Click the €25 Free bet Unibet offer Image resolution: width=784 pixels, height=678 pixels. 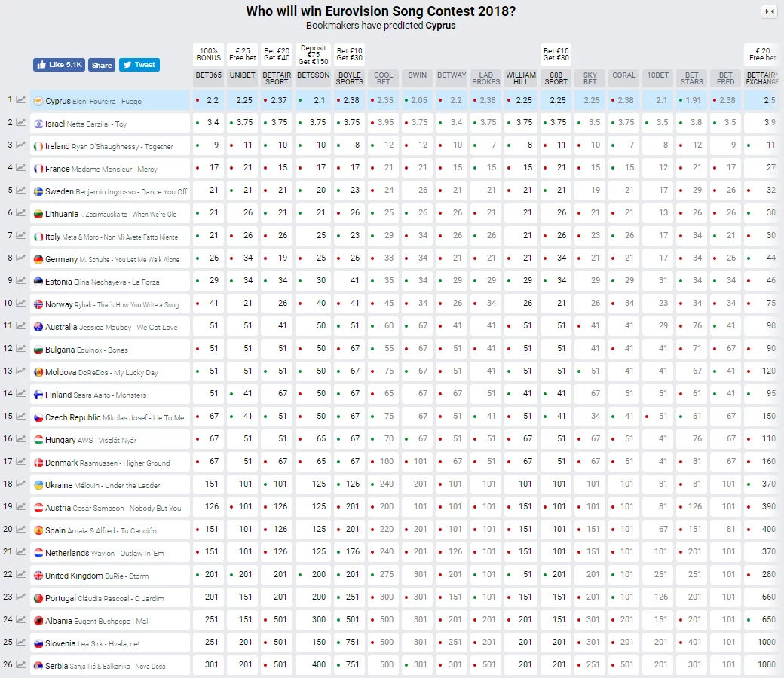(243, 54)
